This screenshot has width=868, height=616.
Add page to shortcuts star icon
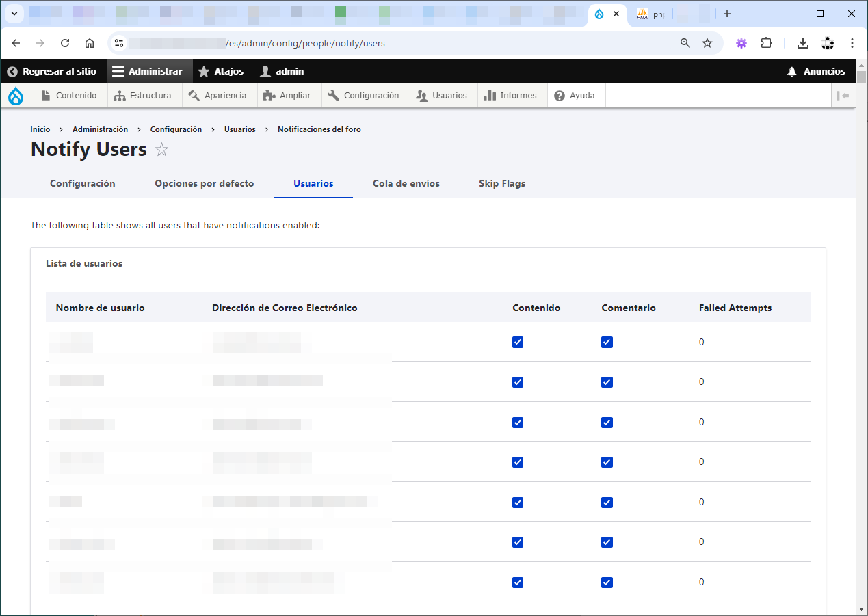click(x=161, y=149)
